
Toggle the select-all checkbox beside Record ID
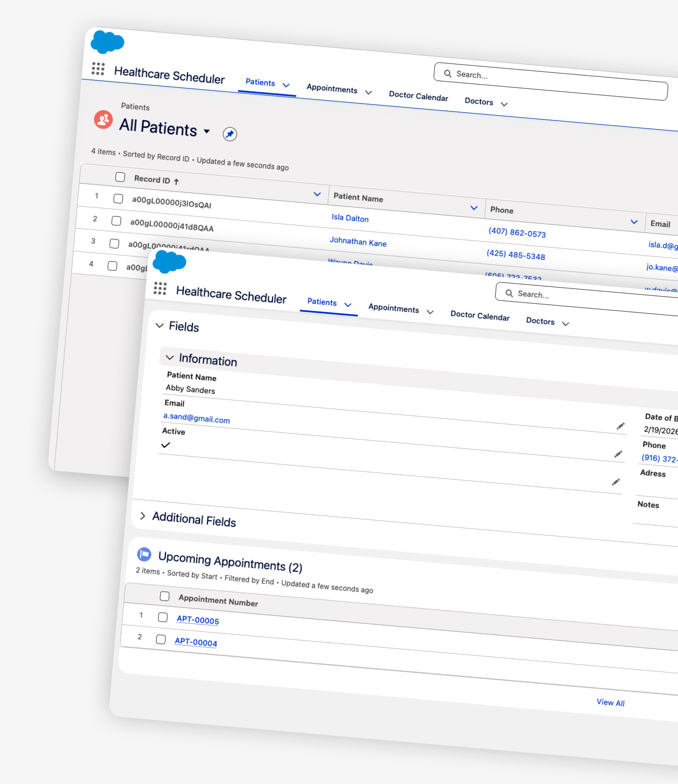120,177
